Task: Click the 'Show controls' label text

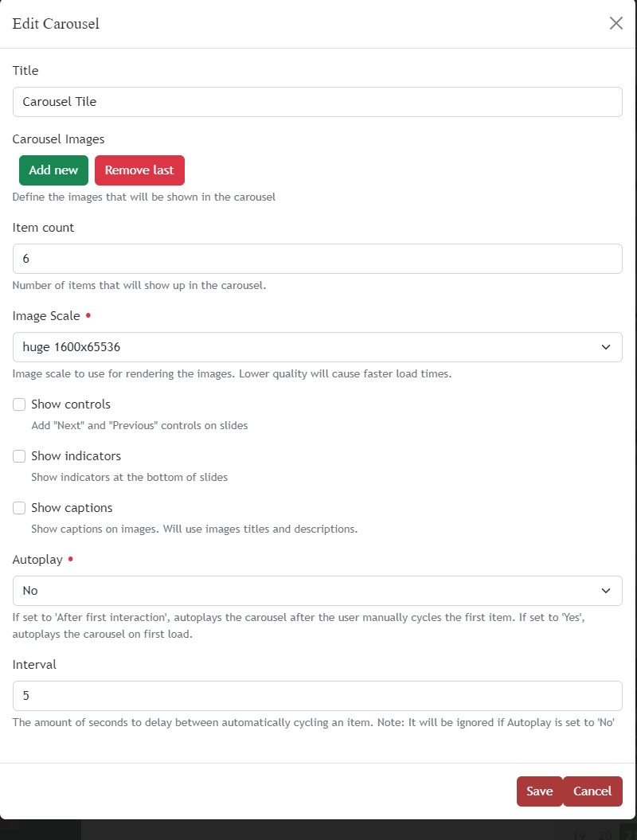Action: click(x=71, y=404)
